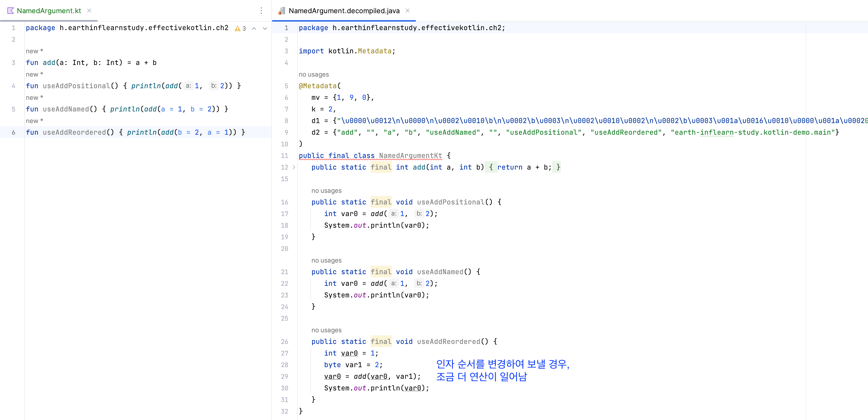Jump to next warning using down-arrow icon
The image size is (868, 420).
(265, 29)
